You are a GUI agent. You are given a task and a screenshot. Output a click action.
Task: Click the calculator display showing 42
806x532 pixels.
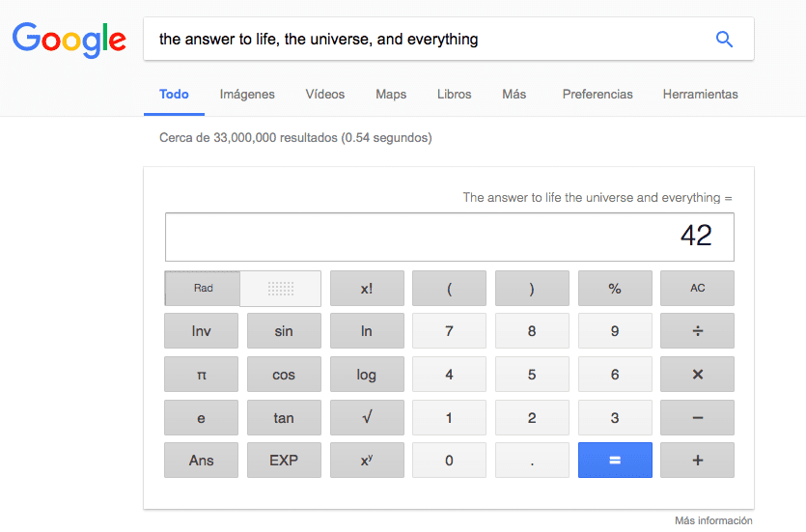click(449, 237)
